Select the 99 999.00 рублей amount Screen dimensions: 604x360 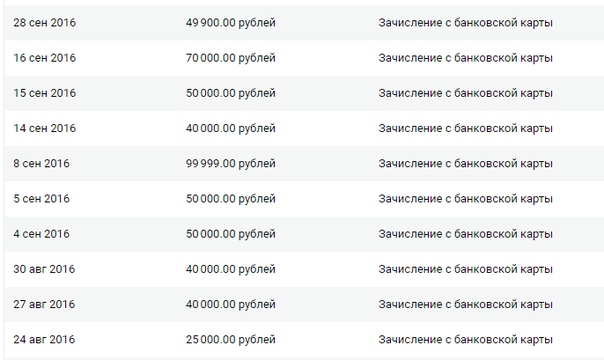(x=230, y=164)
